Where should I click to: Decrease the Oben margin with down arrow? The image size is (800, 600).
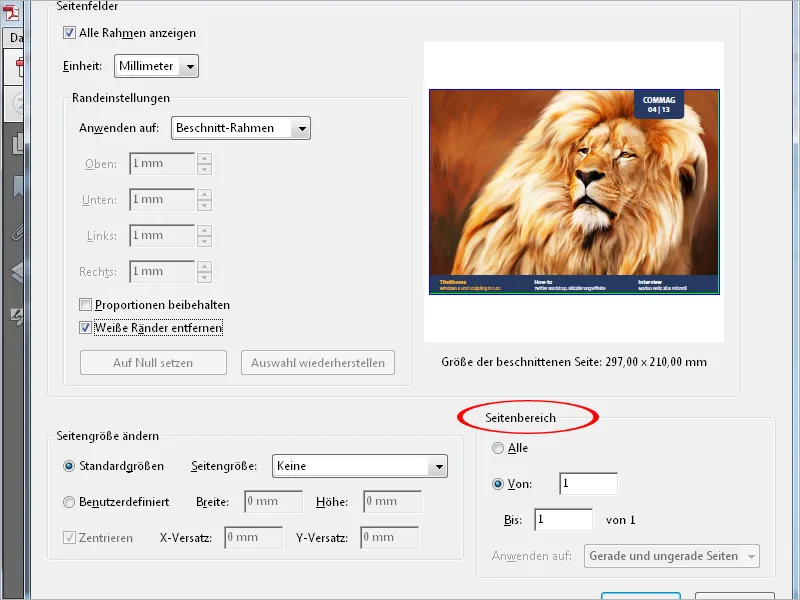tap(204, 169)
